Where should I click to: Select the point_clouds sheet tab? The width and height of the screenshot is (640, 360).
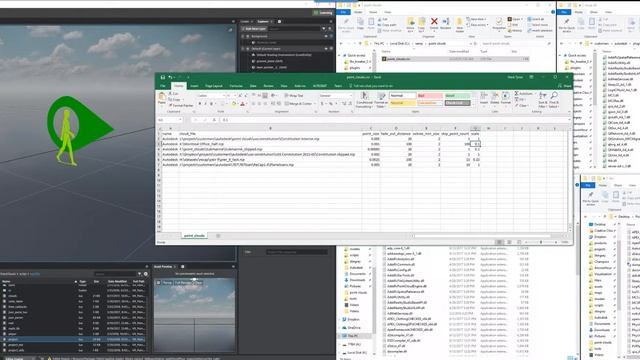(194, 236)
